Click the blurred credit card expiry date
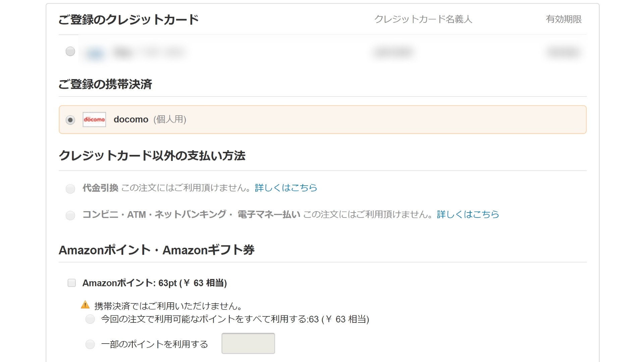Viewport: 644px width, 362px height. 563,52
